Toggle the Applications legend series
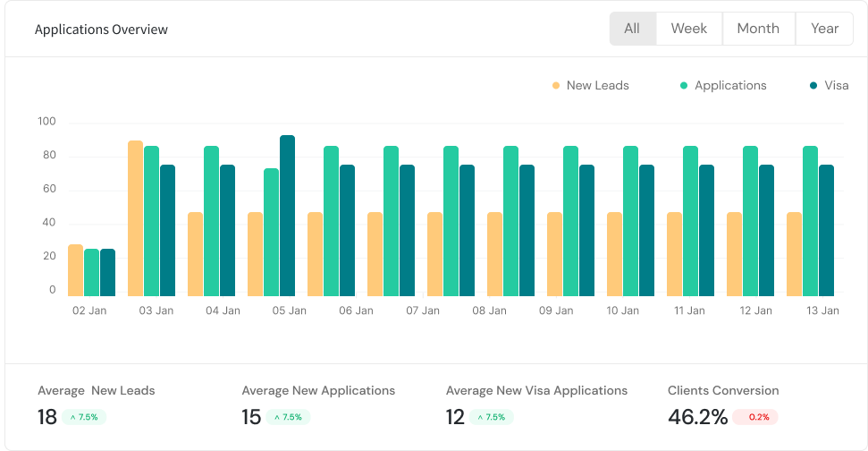868x451 pixels. click(729, 86)
